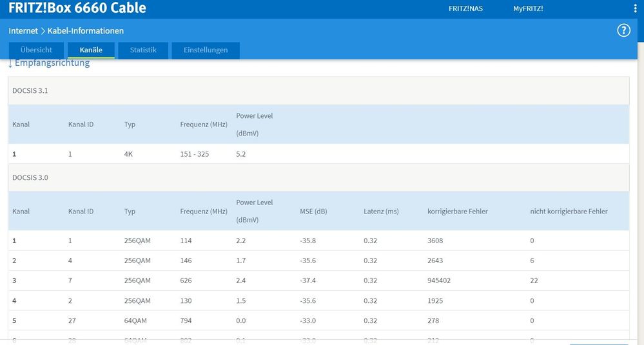The image size is (644, 345).
Task: Open the Statistik tab
Action: (143, 50)
